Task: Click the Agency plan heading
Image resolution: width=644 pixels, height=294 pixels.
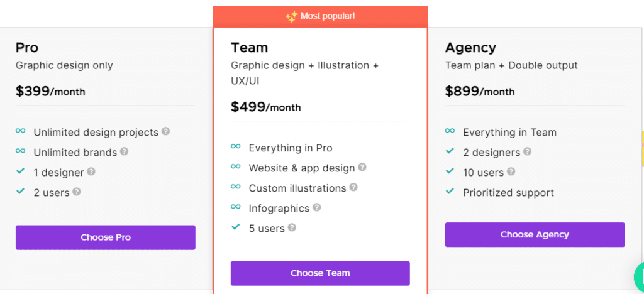Action: coord(470,48)
